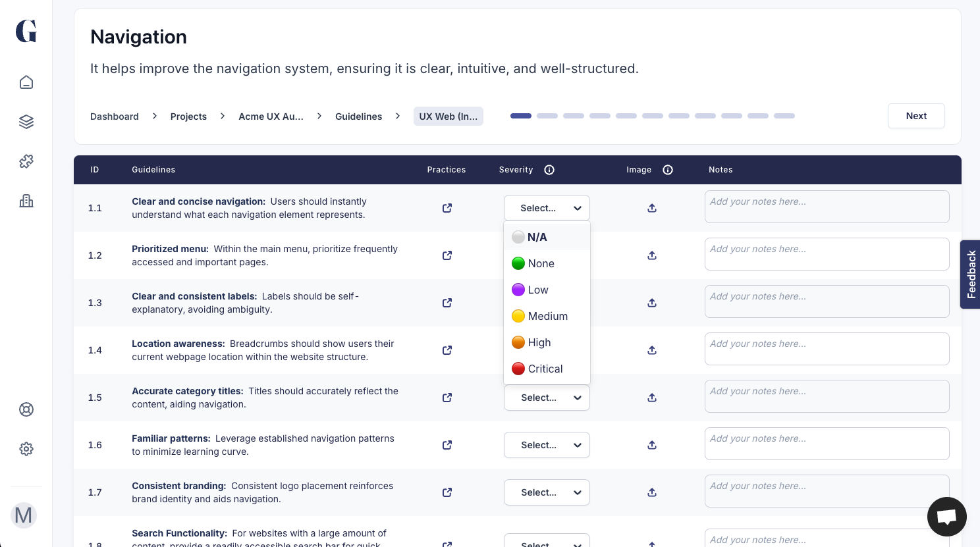This screenshot has height=547, width=980.
Task: Open practices link for Clear and consistent labels
Action: [447, 303]
